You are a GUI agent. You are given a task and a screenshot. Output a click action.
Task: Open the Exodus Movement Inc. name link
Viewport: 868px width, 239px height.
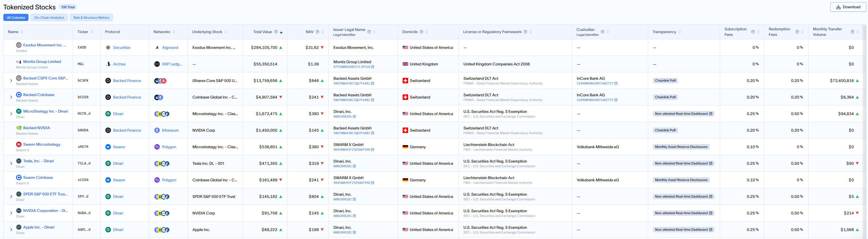coord(45,45)
